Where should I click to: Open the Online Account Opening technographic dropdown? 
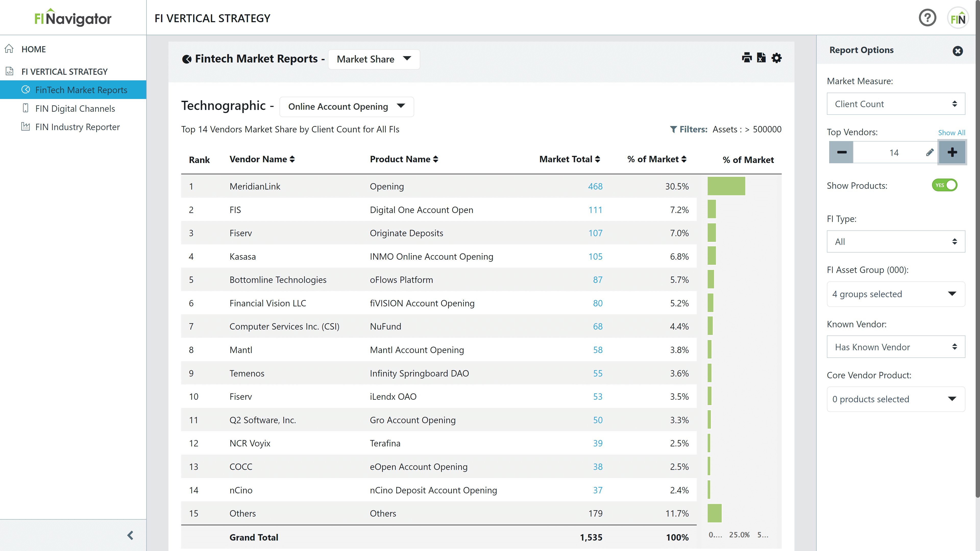(x=346, y=106)
